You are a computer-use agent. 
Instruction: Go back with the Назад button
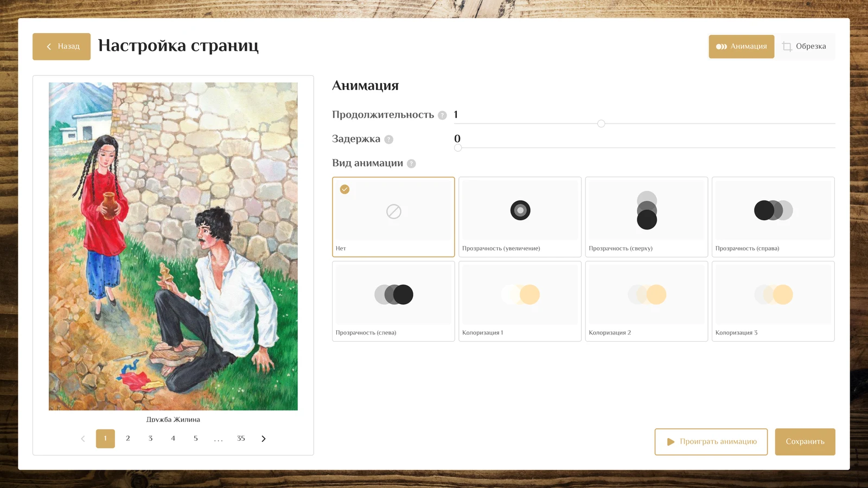(61, 47)
